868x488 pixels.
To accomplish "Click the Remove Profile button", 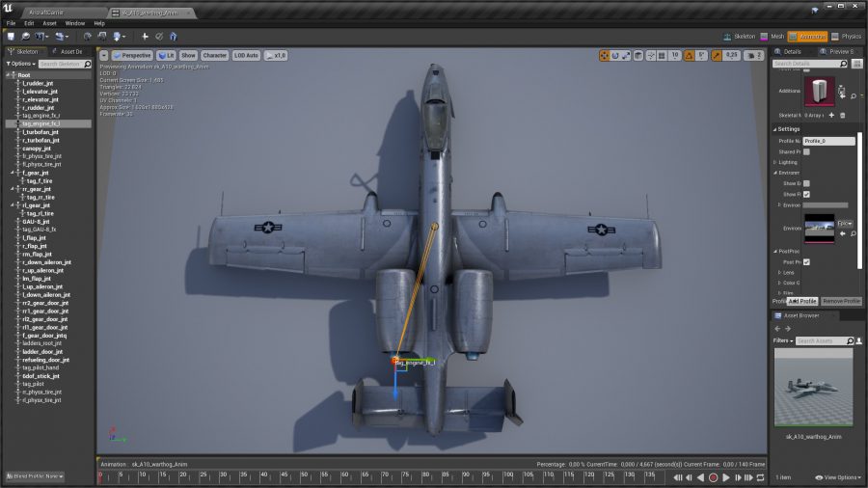I will point(841,301).
